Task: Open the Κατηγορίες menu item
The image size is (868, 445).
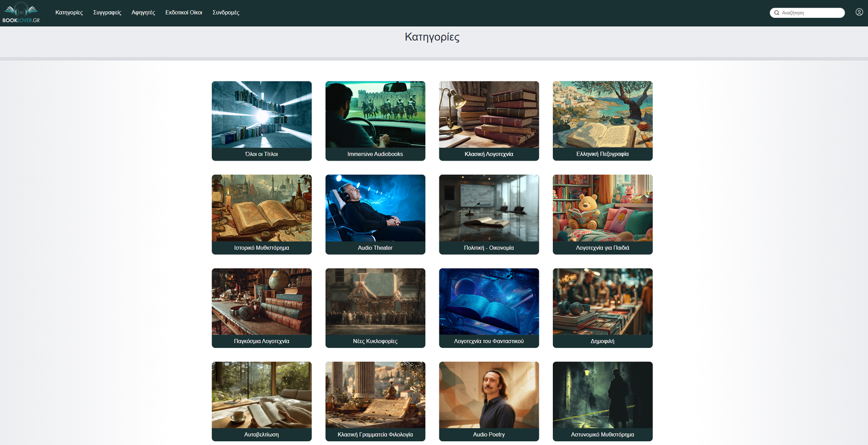Action: click(x=69, y=12)
